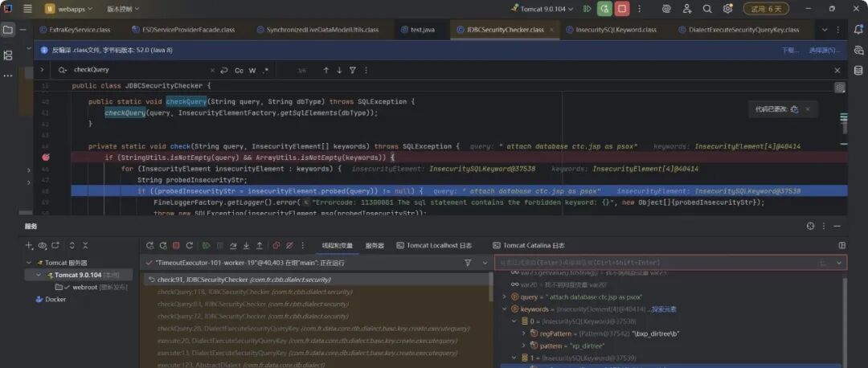868x368 pixels.
Task: Expand the query variable node
Action: tap(504, 296)
